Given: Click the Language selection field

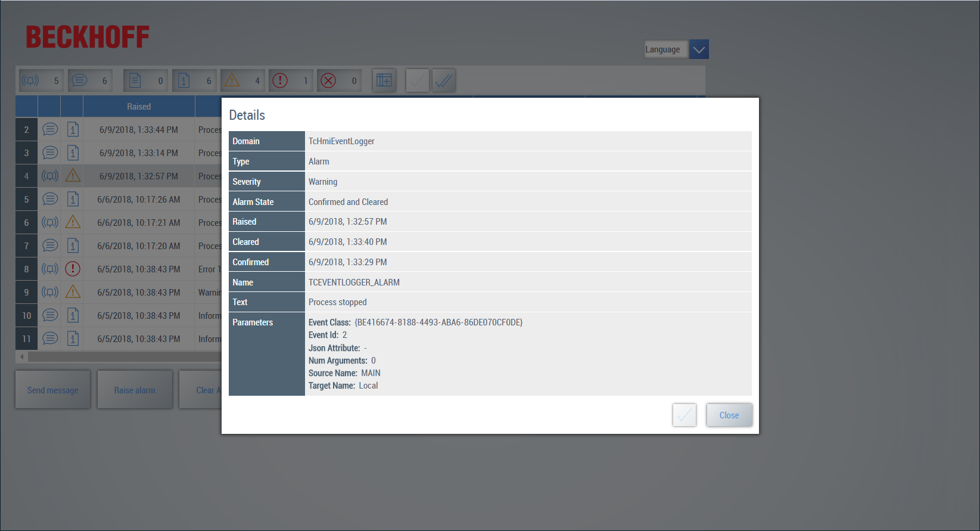Looking at the screenshot, I should point(666,49).
